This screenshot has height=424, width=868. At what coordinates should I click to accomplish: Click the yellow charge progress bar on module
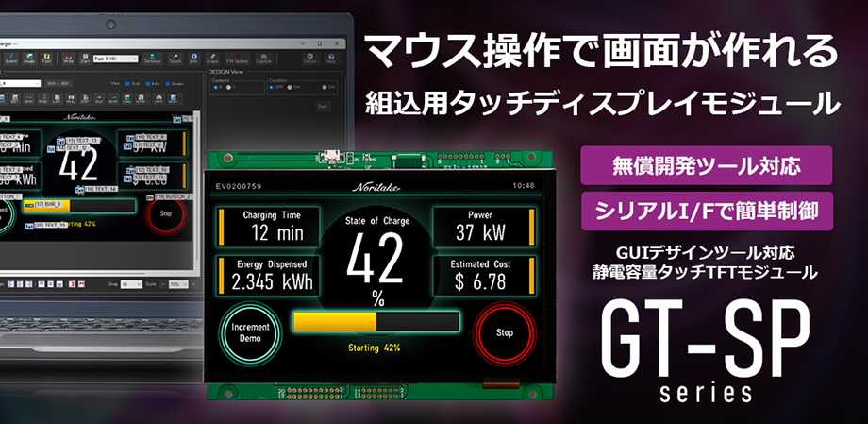pos(376,321)
